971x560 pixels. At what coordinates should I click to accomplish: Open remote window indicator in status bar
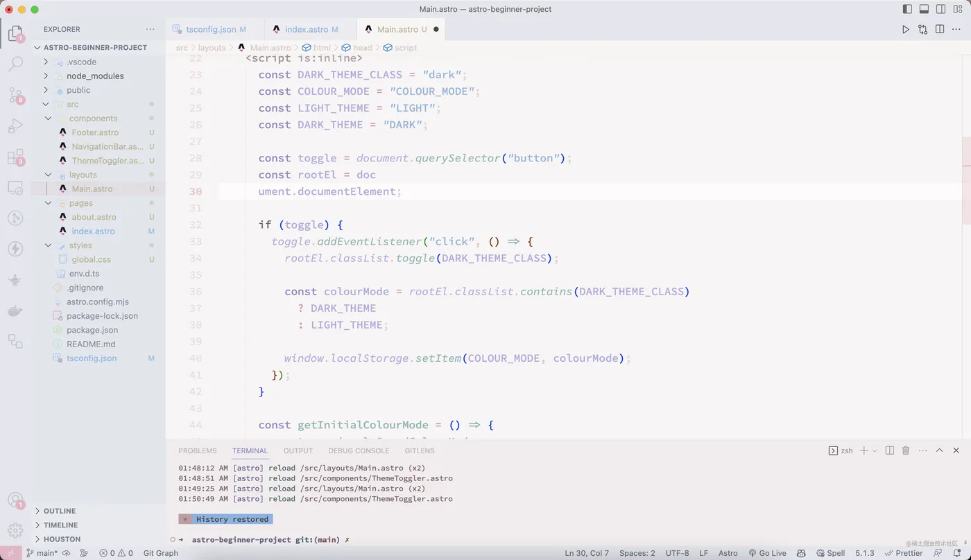(10, 553)
